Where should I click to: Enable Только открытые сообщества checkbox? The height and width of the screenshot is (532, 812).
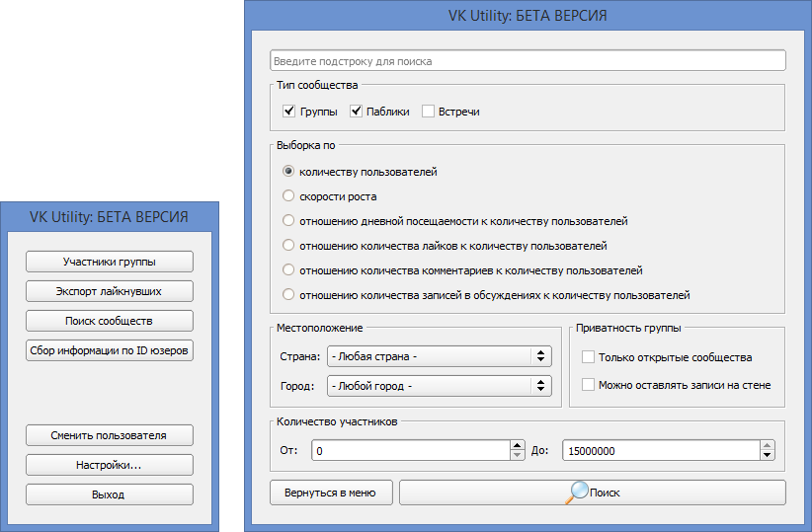(x=588, y=356)
